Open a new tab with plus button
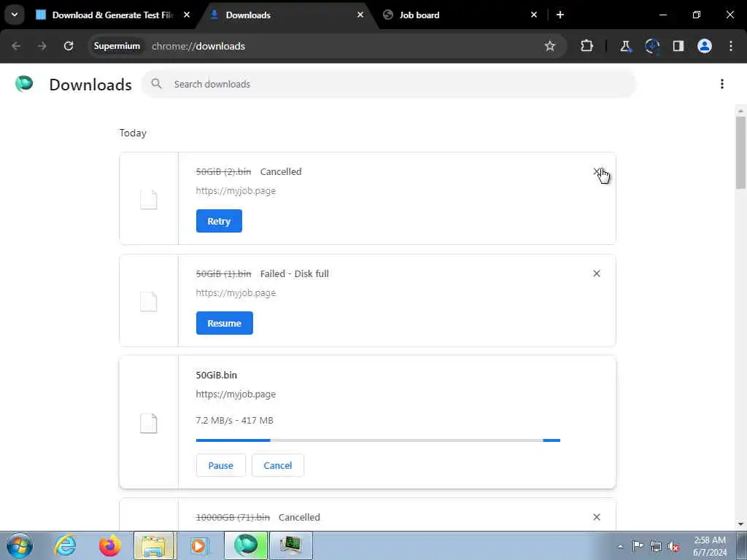 click(560, 15)
